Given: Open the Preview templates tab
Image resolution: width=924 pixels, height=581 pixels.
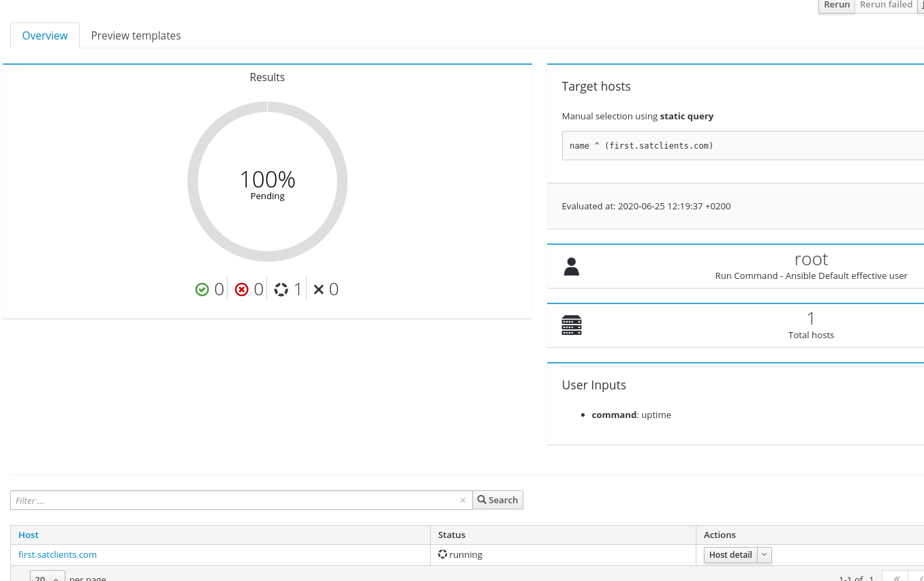Looking at the screenshot, I should point(136,35).
